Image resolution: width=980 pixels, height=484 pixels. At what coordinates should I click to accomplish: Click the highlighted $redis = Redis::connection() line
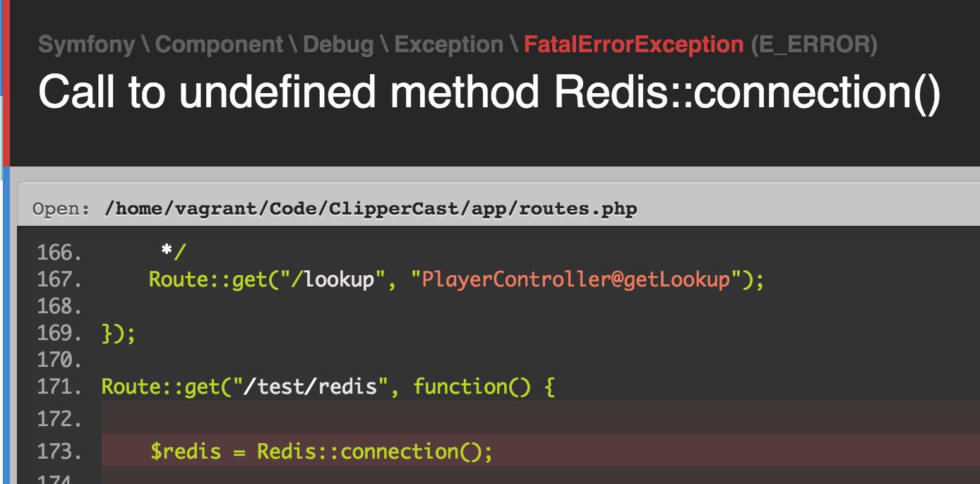pyautogui.click(x=321, y=451)
